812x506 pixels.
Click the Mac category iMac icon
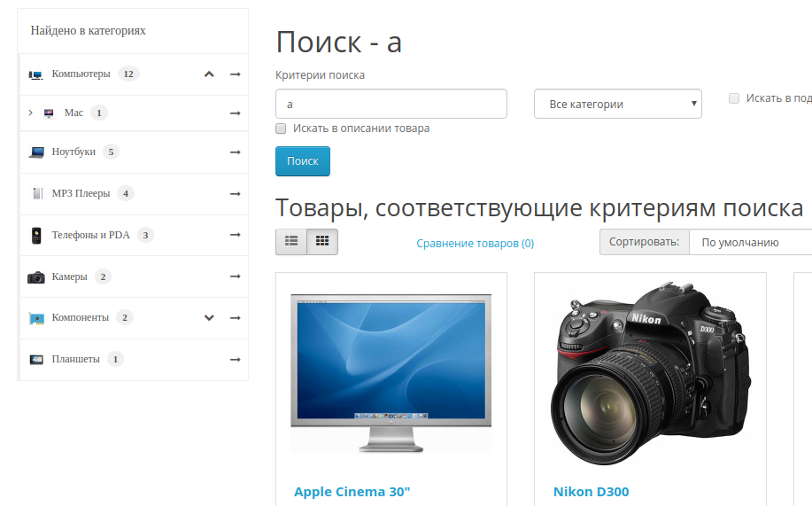click(49, 113)
